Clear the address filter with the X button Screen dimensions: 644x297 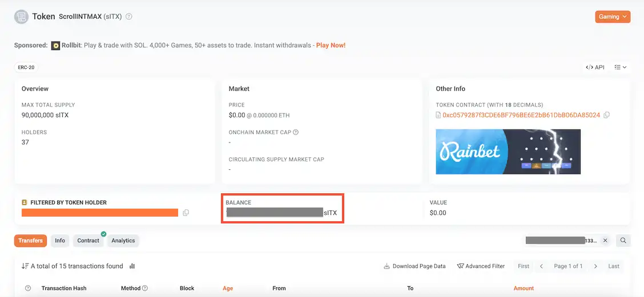pyautogui.click(x=605, y=241)
